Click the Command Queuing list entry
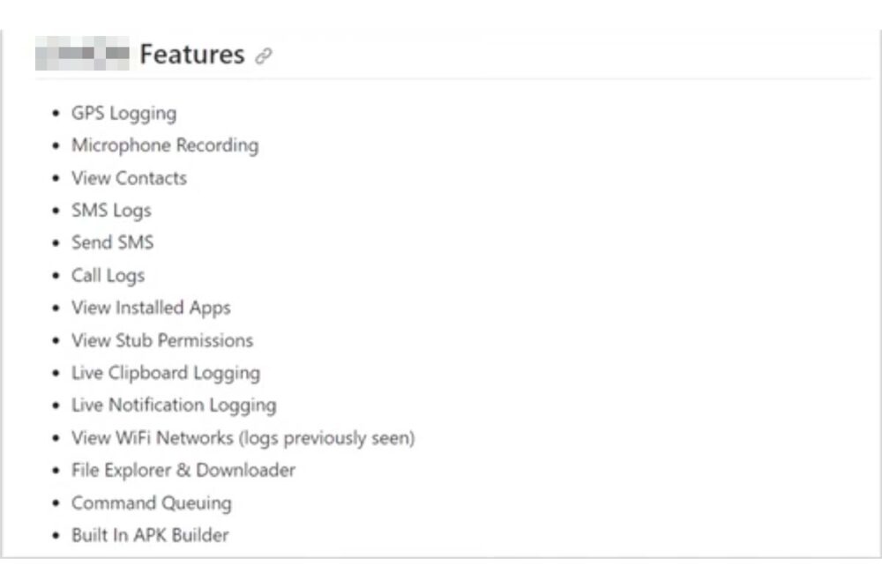 click(152, 503)
